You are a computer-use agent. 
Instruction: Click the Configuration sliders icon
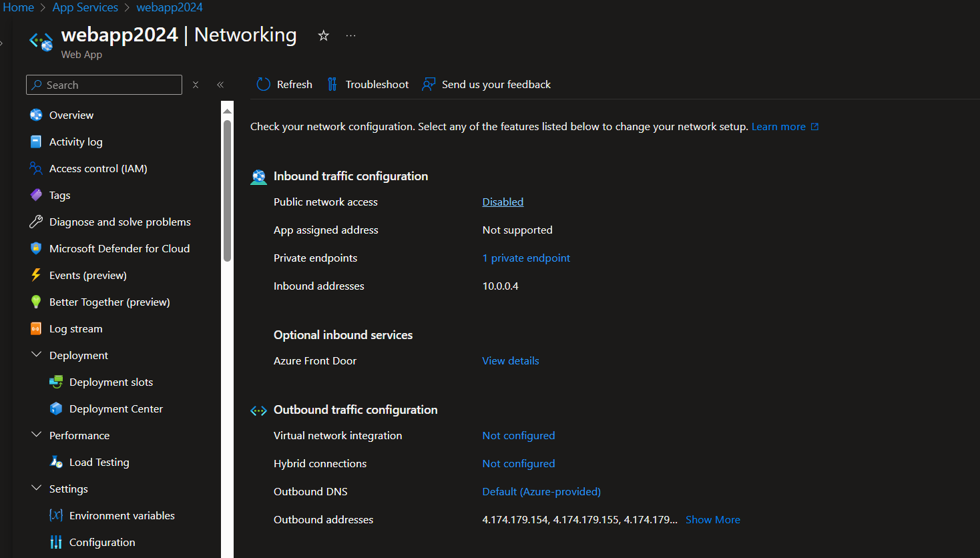[56, 542]
